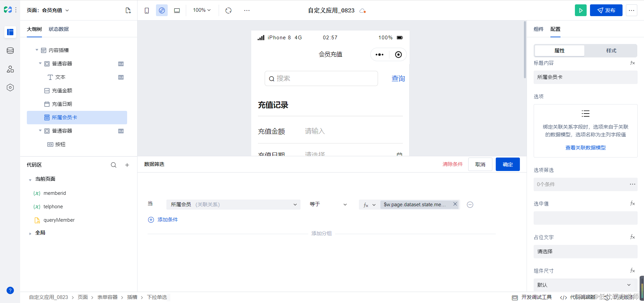Viewport: 644px width, 303px height.
Task: Clear the $w.page.dataset expression value
Action: pos(455,204)
